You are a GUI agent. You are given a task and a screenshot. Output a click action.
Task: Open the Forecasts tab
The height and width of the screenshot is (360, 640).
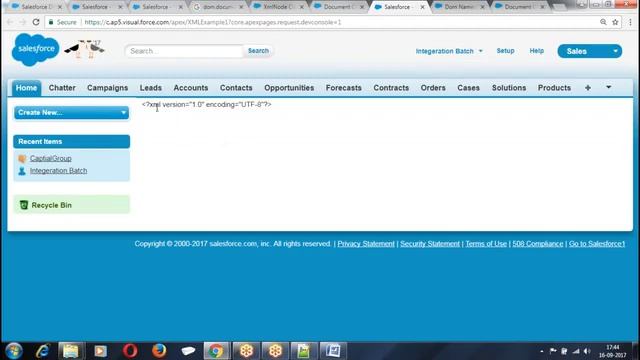344,88
